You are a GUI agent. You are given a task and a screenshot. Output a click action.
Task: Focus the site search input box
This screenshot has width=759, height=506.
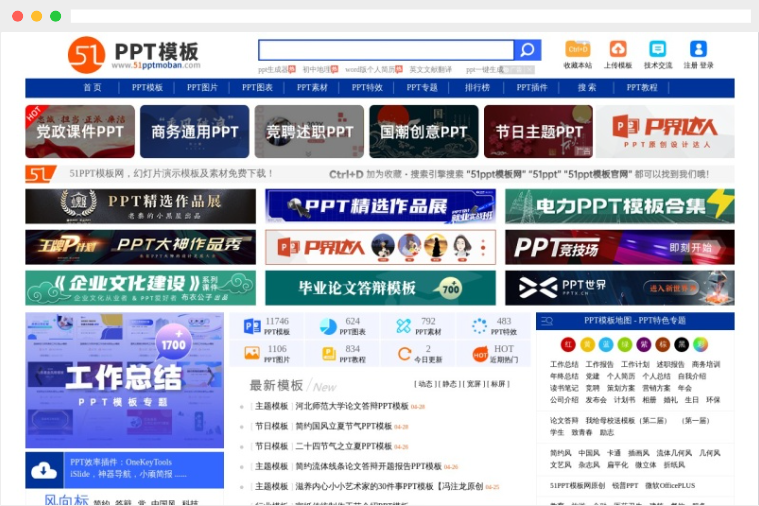(386, 50)
